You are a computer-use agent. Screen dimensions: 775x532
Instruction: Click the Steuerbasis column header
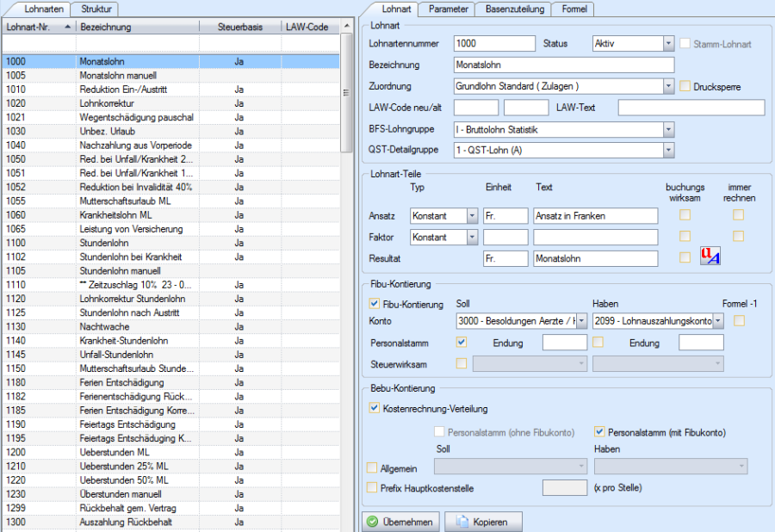coord(240,28)
